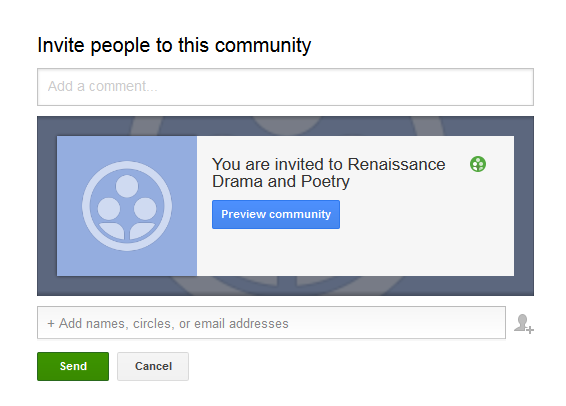
Task: Send the community invitation
Action: [73, 366]
